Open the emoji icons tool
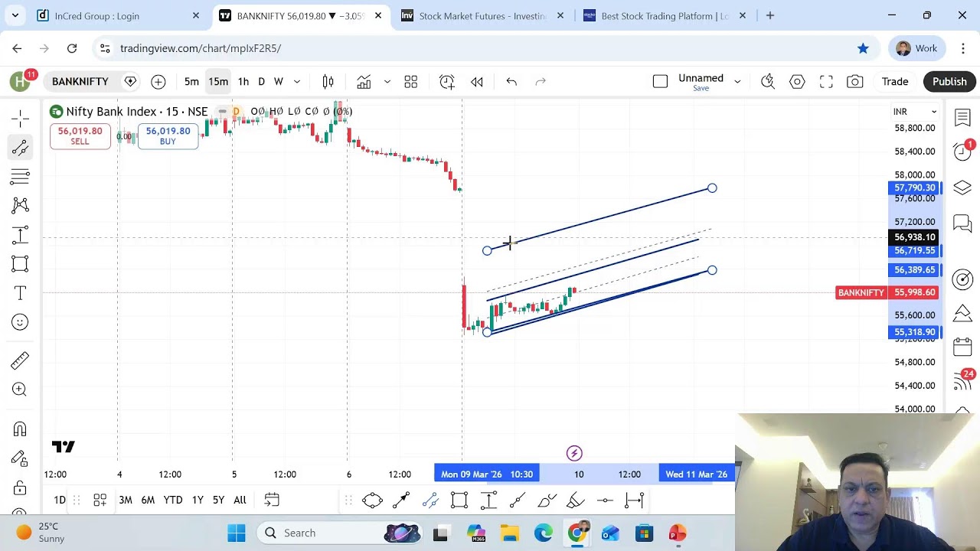 (21, 322)
